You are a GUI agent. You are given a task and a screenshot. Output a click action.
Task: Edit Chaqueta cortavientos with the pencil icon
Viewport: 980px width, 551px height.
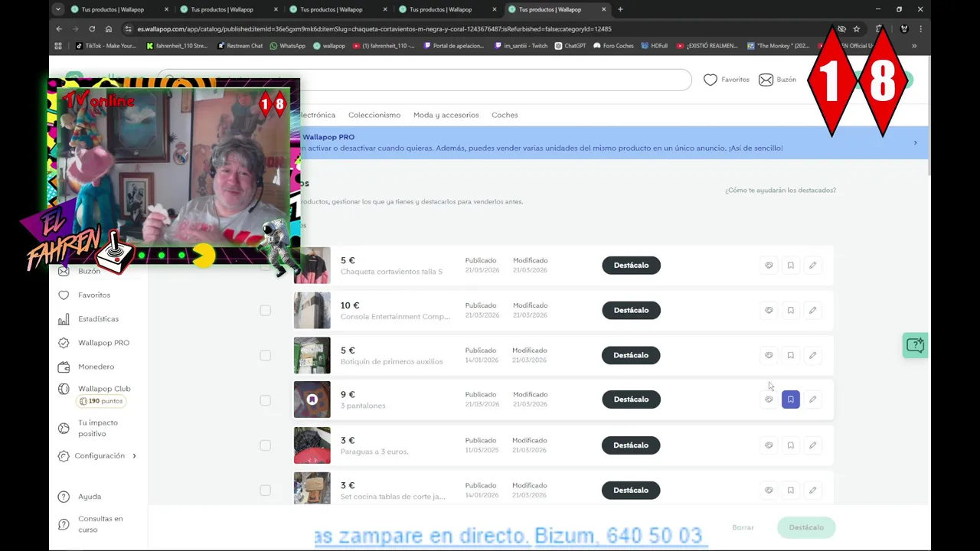812,266
